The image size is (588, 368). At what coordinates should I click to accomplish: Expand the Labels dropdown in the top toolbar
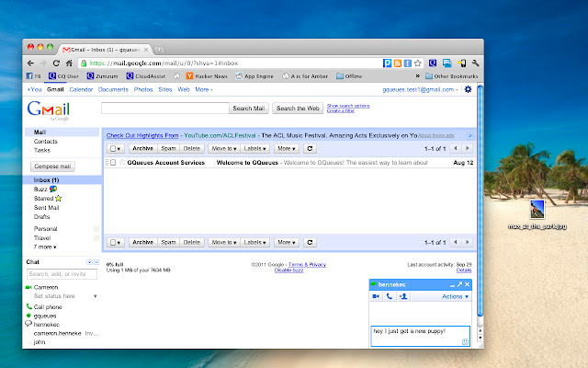coord(254,147)
